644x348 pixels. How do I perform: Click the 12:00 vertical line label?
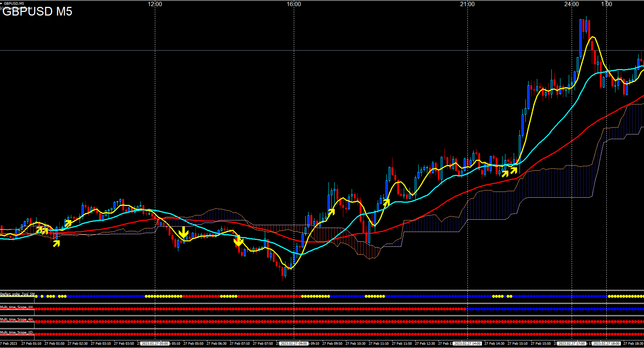point(155,4)
